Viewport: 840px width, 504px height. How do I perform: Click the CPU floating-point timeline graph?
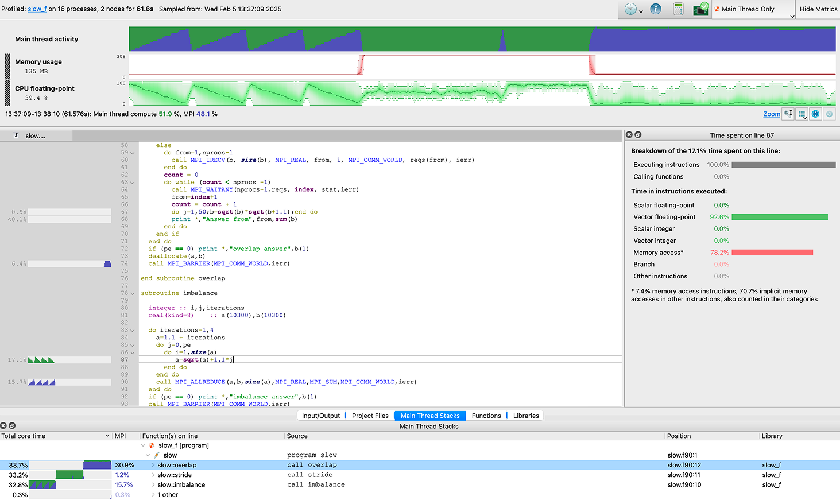pyautogui.click(x=482, y=92)
